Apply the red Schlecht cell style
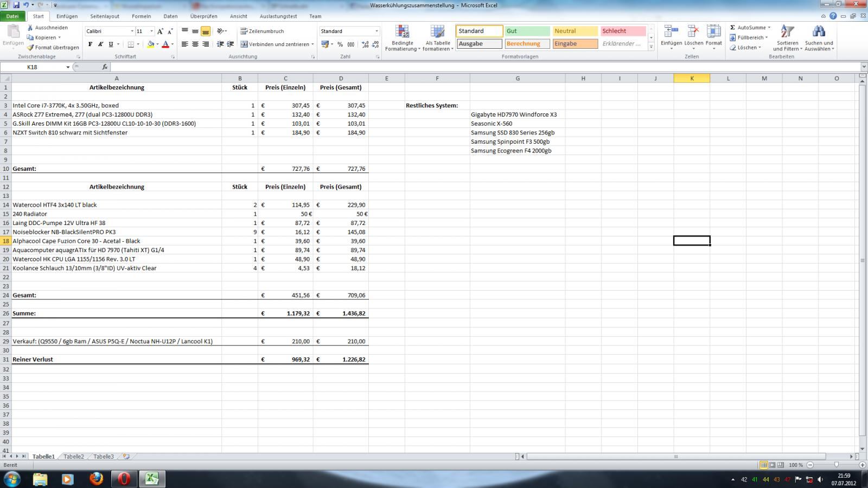Screen dimensions: 868x488 click(x=623, y=31)
